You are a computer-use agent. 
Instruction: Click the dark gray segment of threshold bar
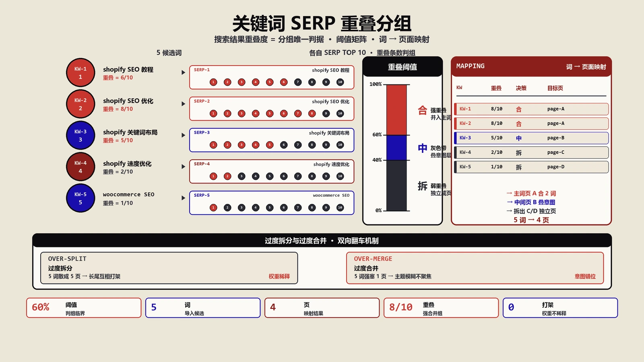(396, 185)
